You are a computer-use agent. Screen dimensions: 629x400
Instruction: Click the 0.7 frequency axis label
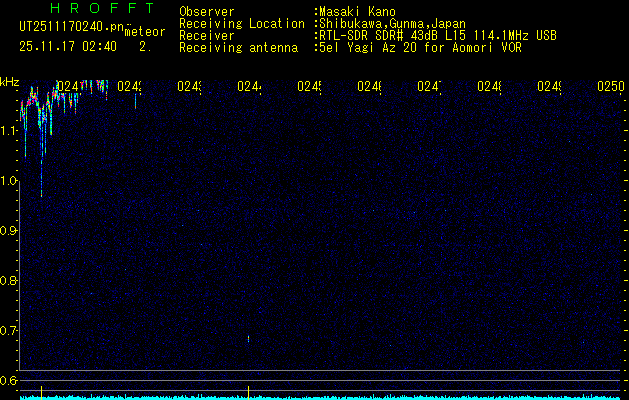coord(8,330)
